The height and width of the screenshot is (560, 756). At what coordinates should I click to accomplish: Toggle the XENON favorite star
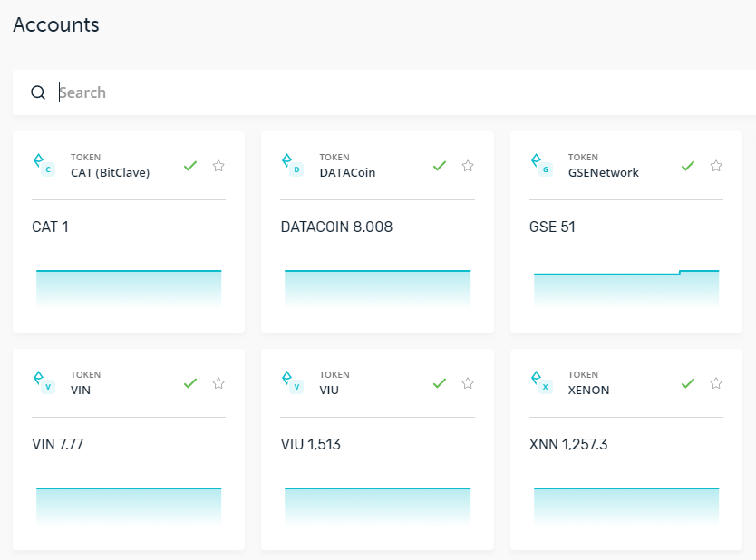pos(716,383)
